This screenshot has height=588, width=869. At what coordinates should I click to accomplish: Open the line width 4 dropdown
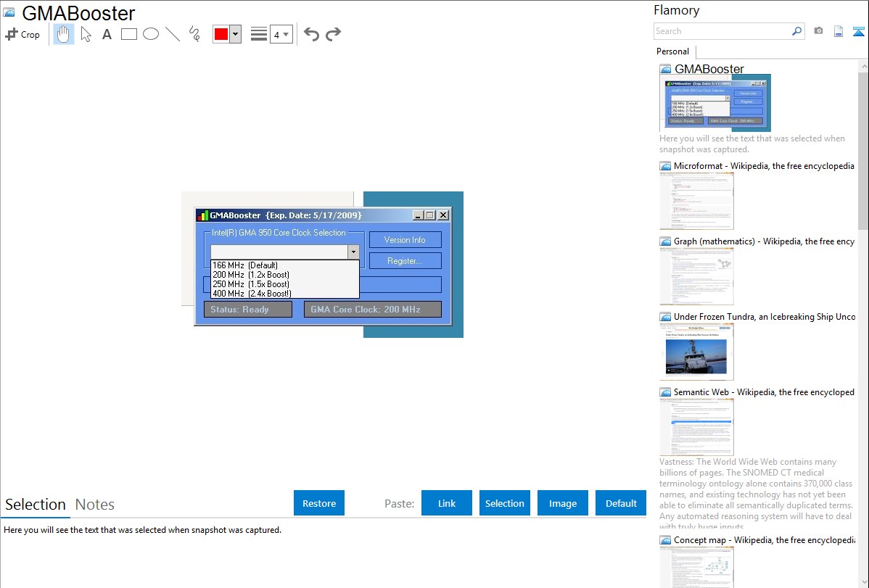[281, 34]
